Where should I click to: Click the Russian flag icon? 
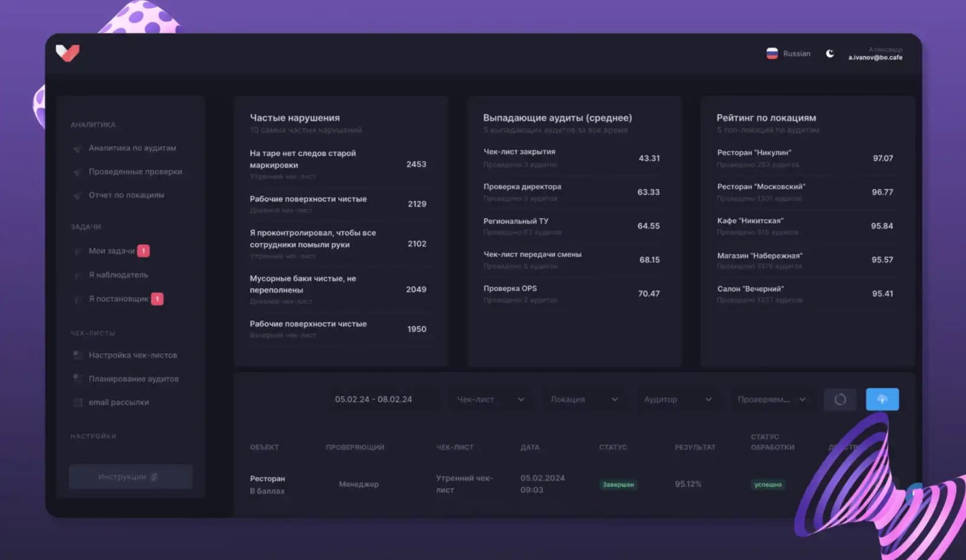tap(772, 54)
